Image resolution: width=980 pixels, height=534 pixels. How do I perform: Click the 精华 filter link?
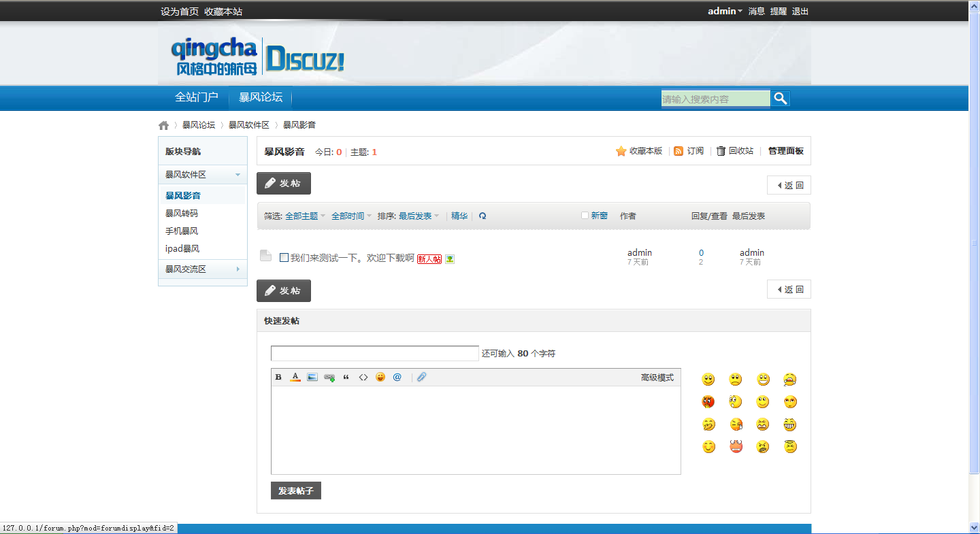[x=459, y=216]
